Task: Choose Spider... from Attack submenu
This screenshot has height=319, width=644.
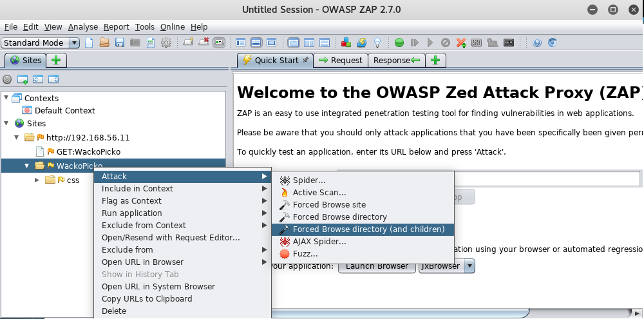Action: [x=363, y=180]
